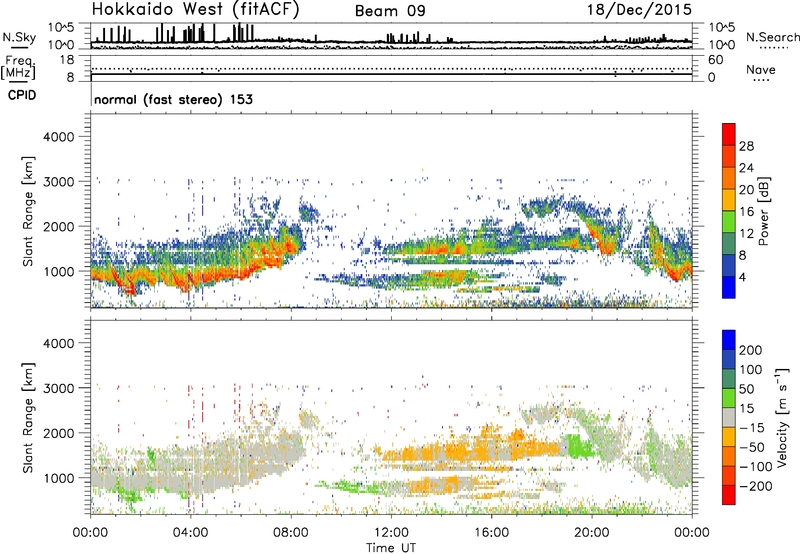The image size is (800, 554).
Task: Click the 'N.Search' legend label
Action: coord(772,37)
